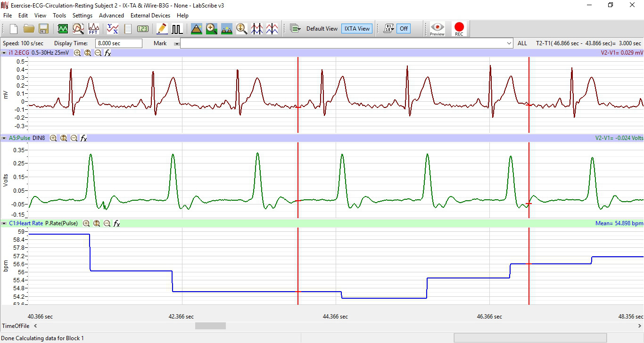
Task: Switch to IXTA View
Action: [x=356, y=28]
